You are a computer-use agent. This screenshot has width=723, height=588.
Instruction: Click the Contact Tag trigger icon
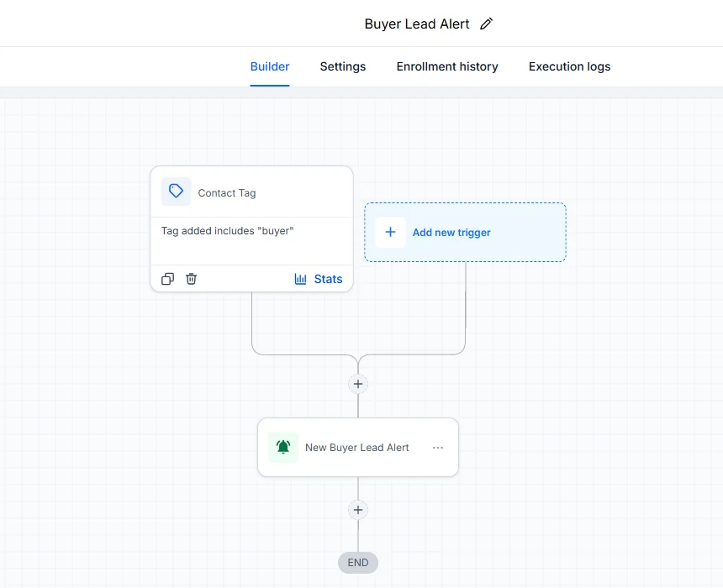pyautogui.click(x=177, y=192)
